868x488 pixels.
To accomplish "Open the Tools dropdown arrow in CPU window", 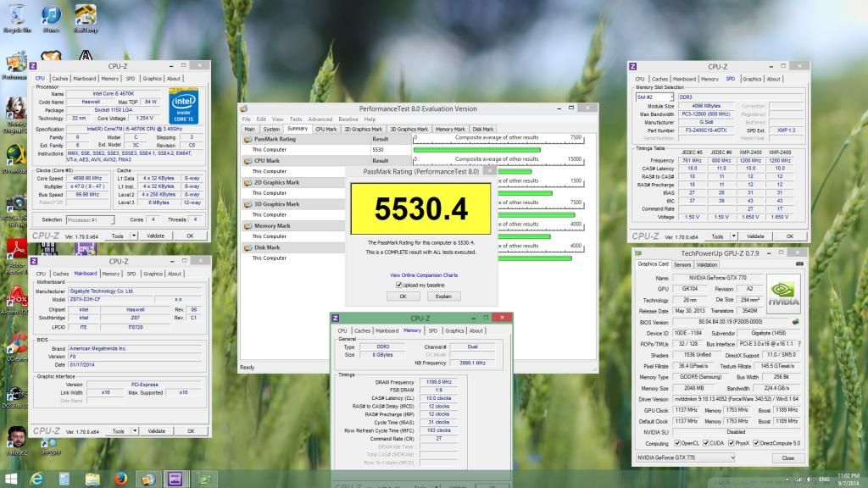I will (134, 236).
